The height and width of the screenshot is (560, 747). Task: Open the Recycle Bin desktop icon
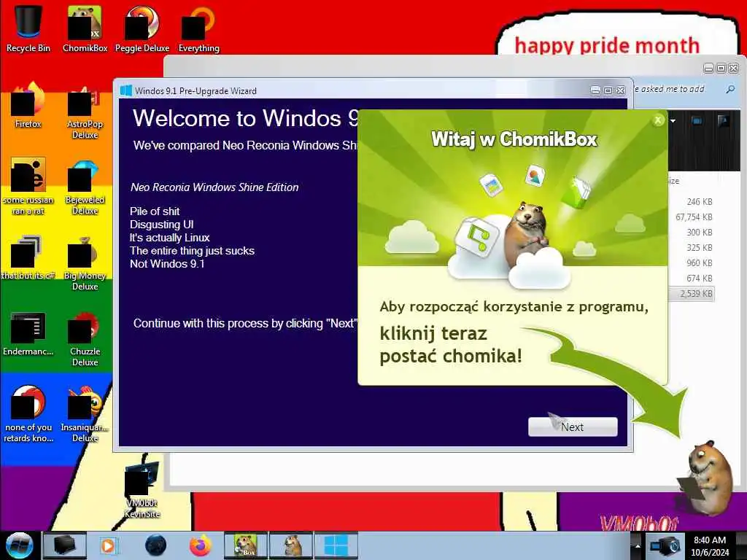tap(28, 28)
